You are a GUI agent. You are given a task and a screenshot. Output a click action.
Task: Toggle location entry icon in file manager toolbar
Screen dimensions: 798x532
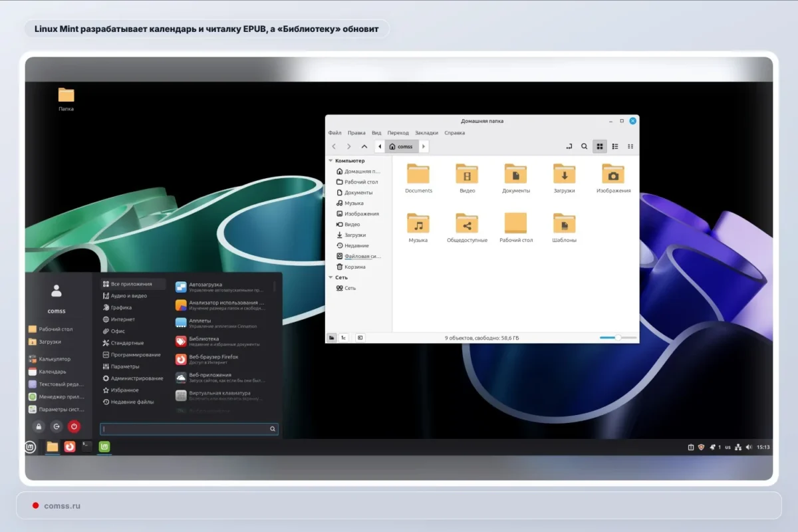[x=569, y=146]
